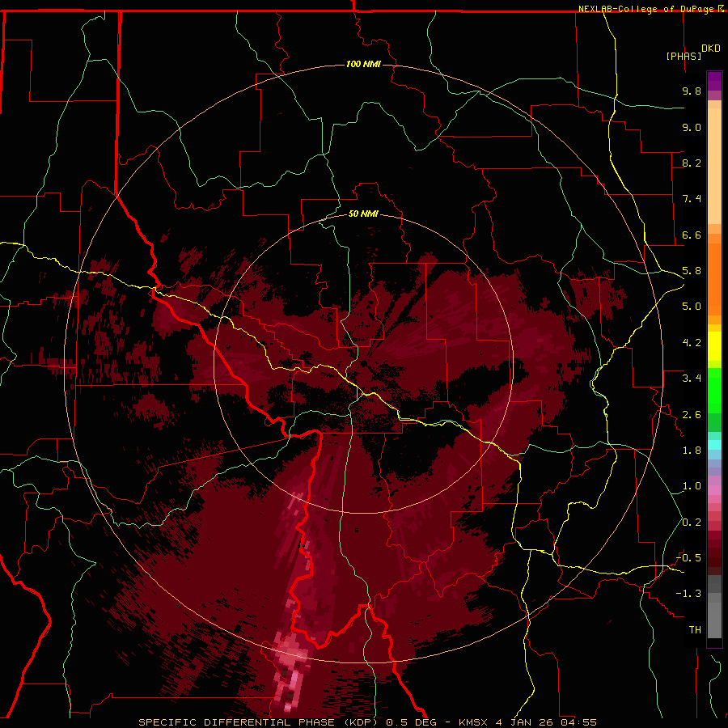Click the yellow segment of the color bar
The image size is (728, 728).
pos(714,346)
